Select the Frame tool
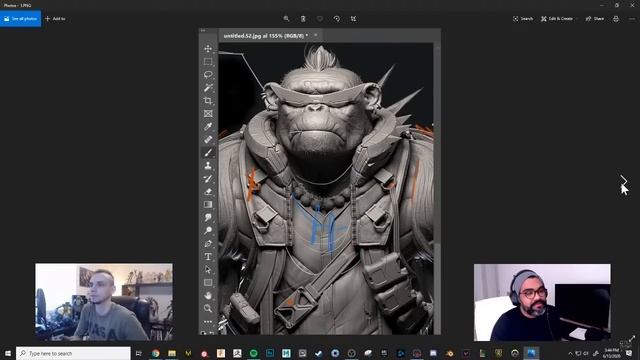 [208, 113]
